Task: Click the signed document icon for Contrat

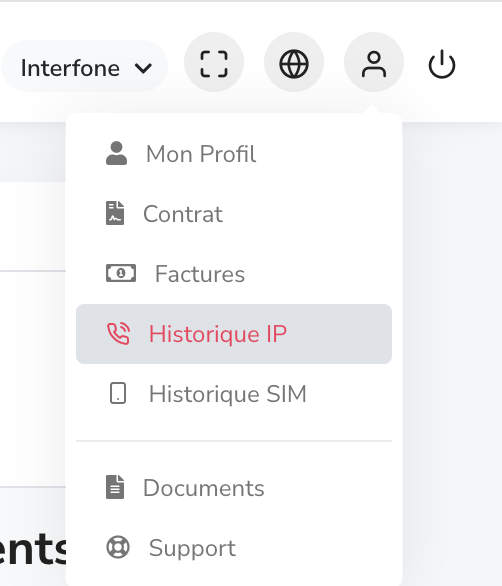Action: pos(115,213)
